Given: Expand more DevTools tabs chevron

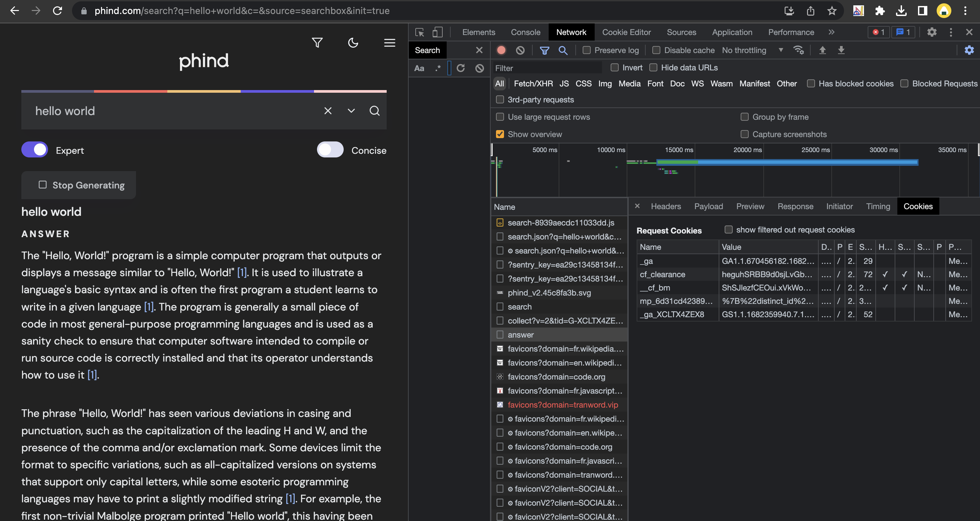Looking at the screenshot, I should point(831,32).
